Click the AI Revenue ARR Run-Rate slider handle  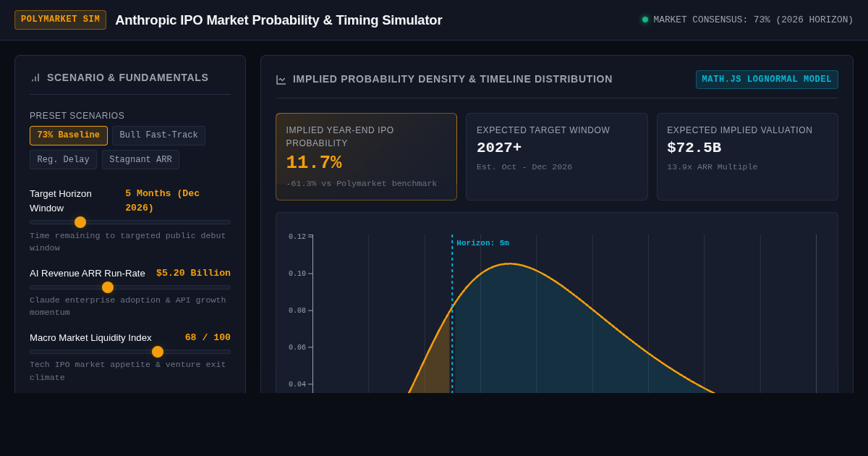[x=108, y=287]
